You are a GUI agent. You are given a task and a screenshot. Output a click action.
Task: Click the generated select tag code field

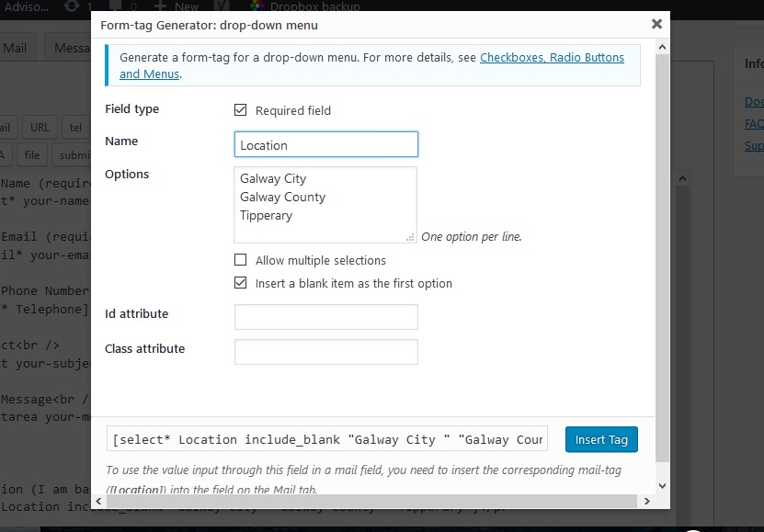tap(327, 439)
